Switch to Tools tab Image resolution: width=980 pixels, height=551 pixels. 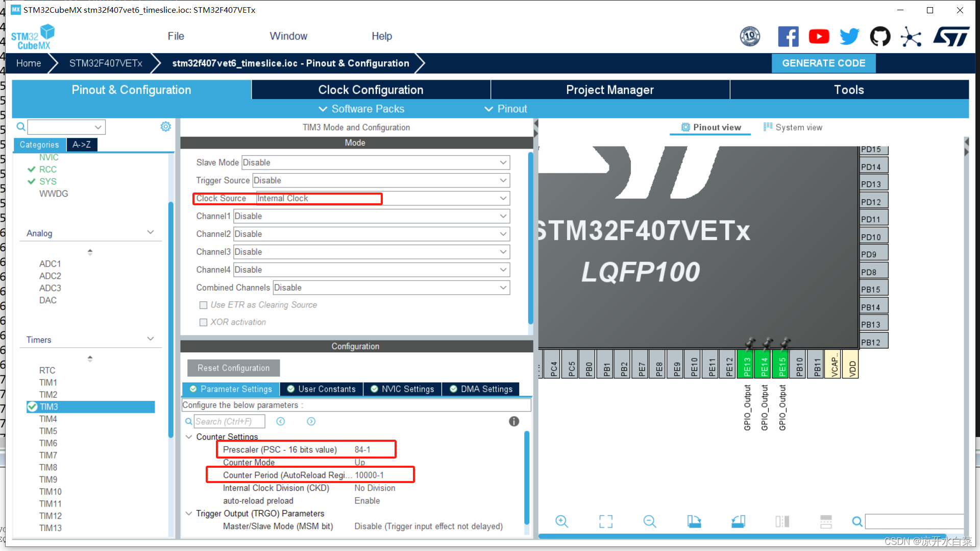pos(849,90)
